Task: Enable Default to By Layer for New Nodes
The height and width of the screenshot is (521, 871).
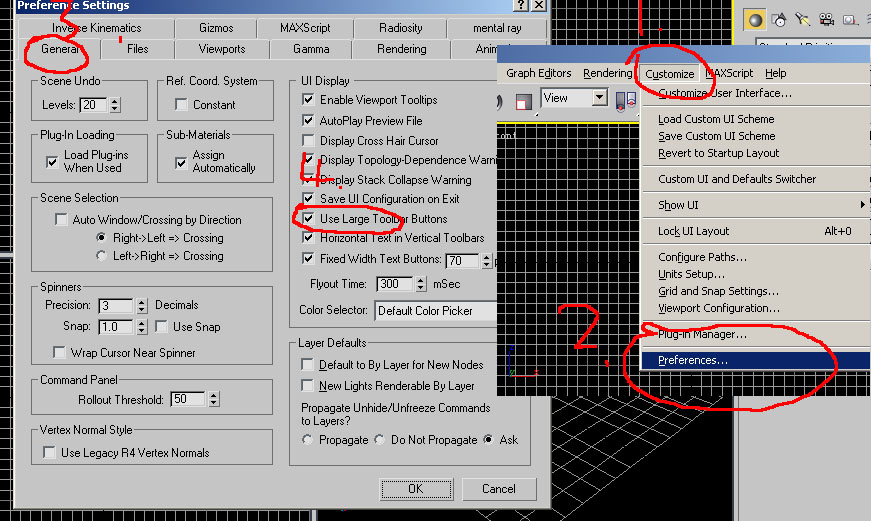Action: point(307,364)
